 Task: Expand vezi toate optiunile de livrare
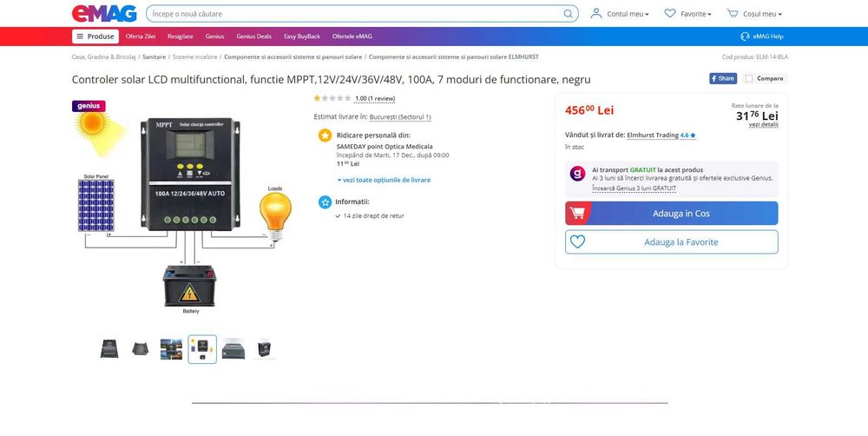pyautogui.click(x=384, y=180)
